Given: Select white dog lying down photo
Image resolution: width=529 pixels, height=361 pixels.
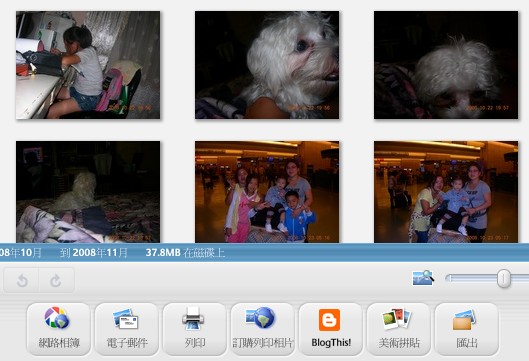Looking at the screenshot, I should [446, 65].
